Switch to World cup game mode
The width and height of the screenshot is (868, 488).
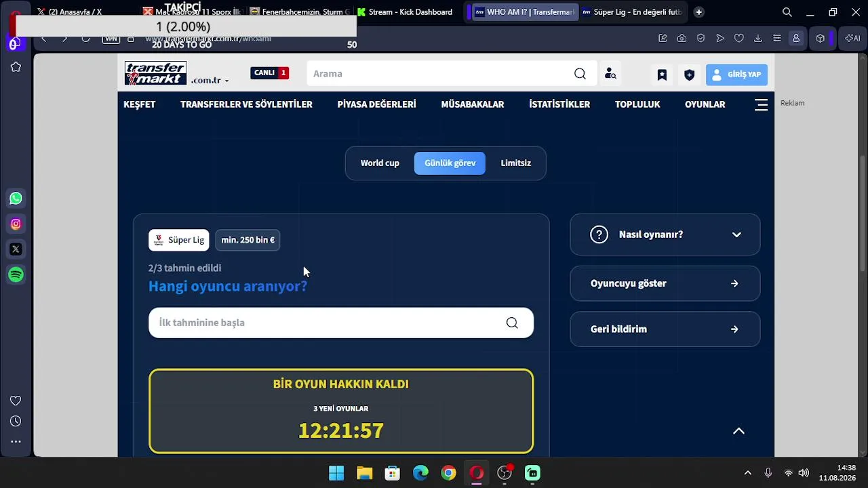[380, 163]
